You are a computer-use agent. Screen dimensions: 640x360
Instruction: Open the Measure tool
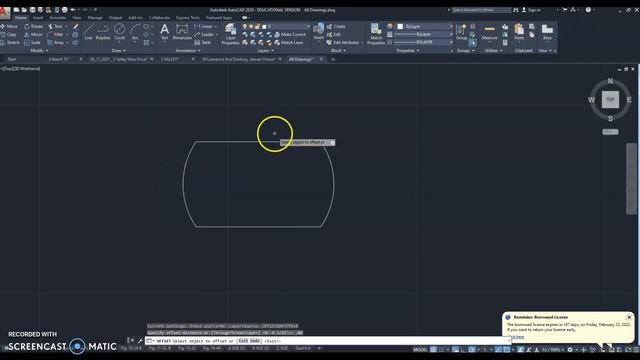click(x=489, y=32)
